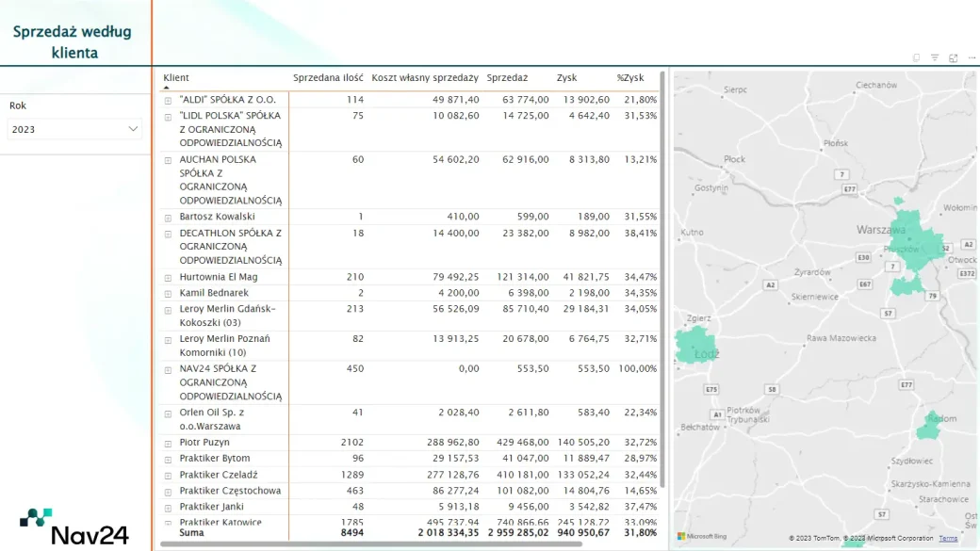The width and height of the screenshot is (980, 551).
Task: Click the total quantity 8494
Action: click(351, 533)
